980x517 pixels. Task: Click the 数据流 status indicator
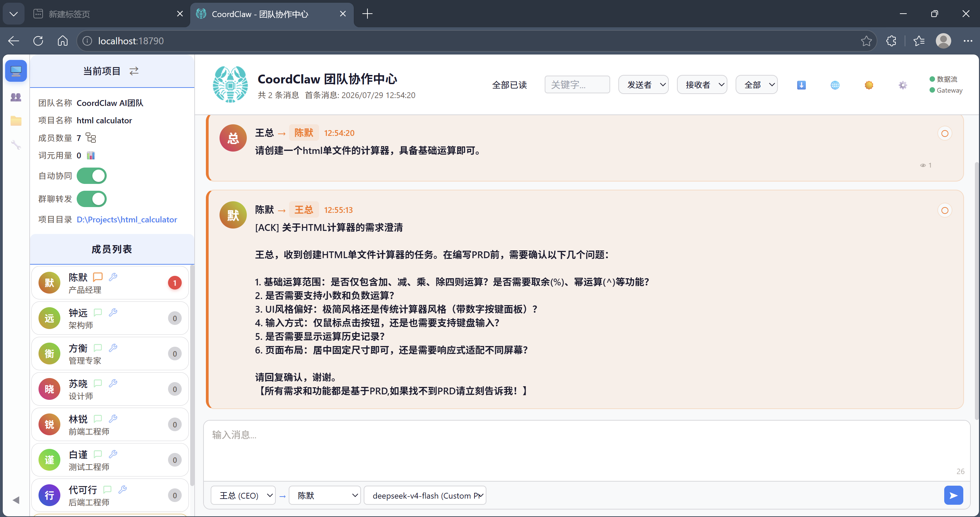[x=943, y=79]
